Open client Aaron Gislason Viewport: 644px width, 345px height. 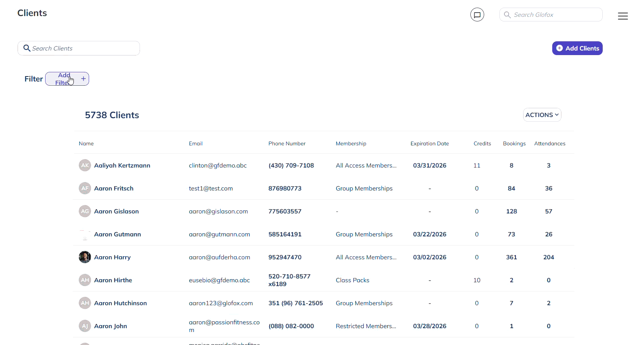[x=116, y=211]
